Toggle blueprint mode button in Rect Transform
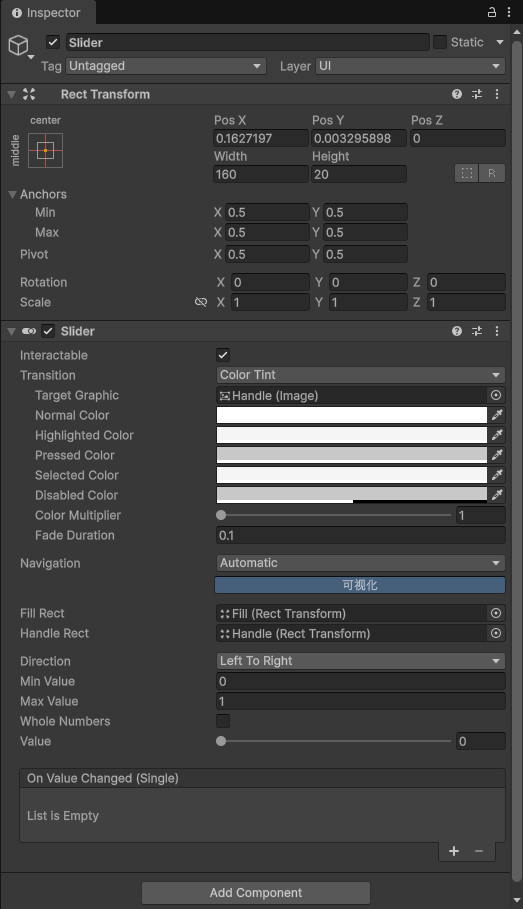Viewport: 523px width, 909px height. point(467,173)
